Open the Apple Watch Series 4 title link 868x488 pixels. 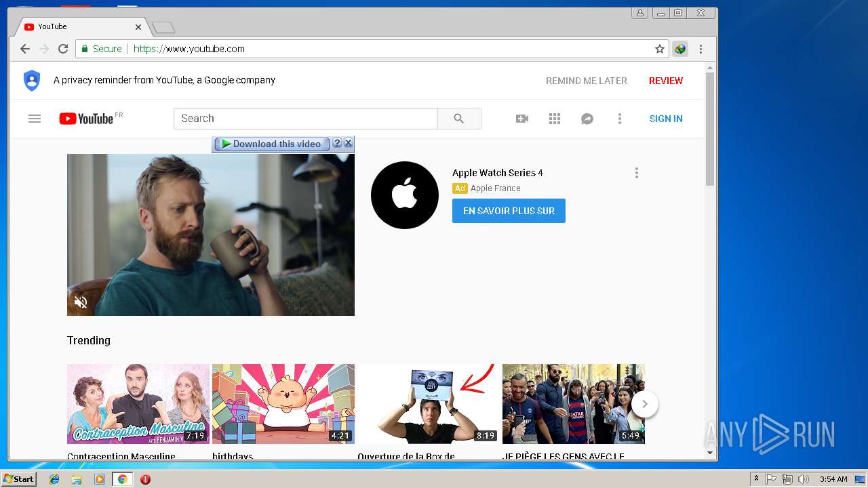(498, 173)
